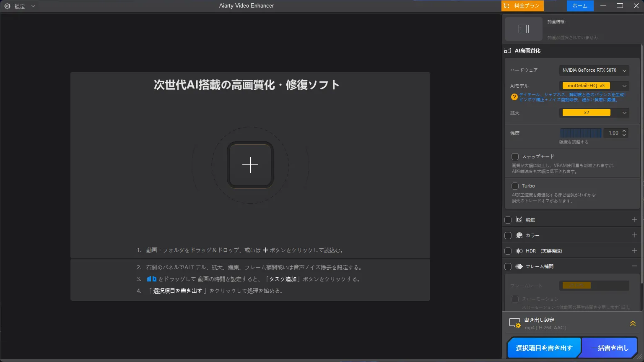Viewport: 644px width, 362px height.
Task: Click the カラー palette icon
Action: tap(519, 235)
